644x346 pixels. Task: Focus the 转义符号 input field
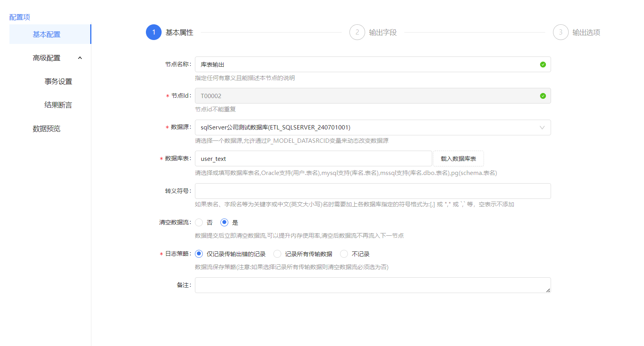373,191
